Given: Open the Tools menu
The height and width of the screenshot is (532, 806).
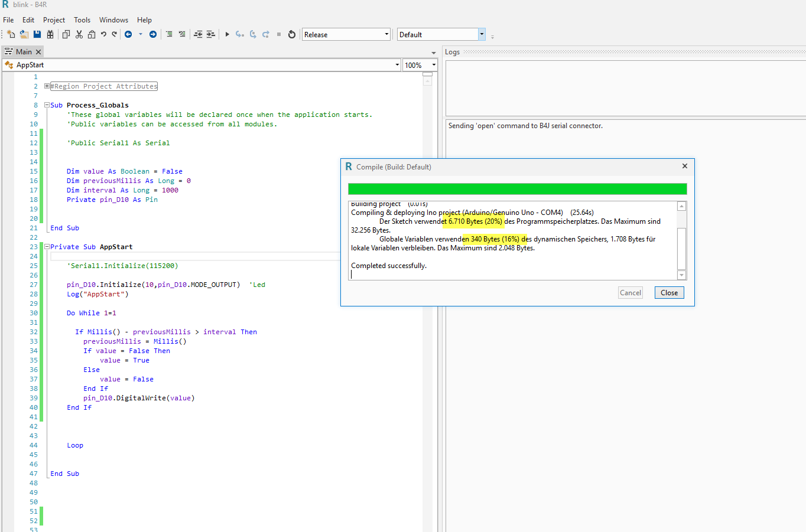Looking at the screenshot, I should click(82, 20).
